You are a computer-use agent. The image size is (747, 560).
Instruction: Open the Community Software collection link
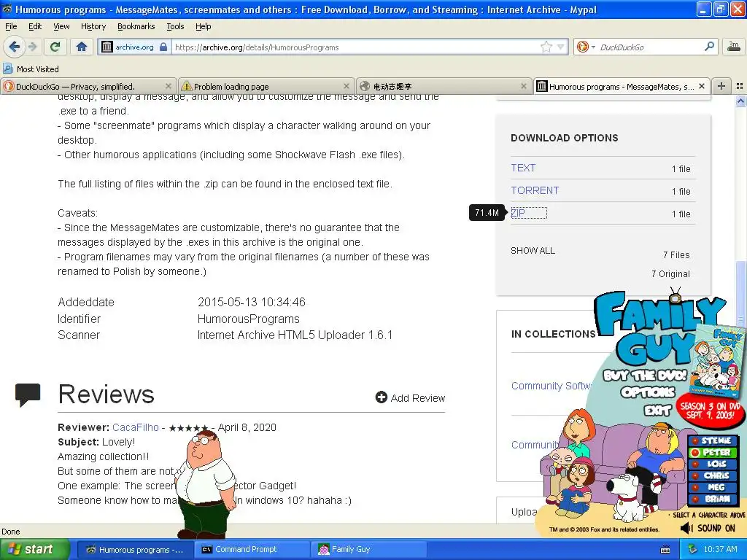(551, 386)
